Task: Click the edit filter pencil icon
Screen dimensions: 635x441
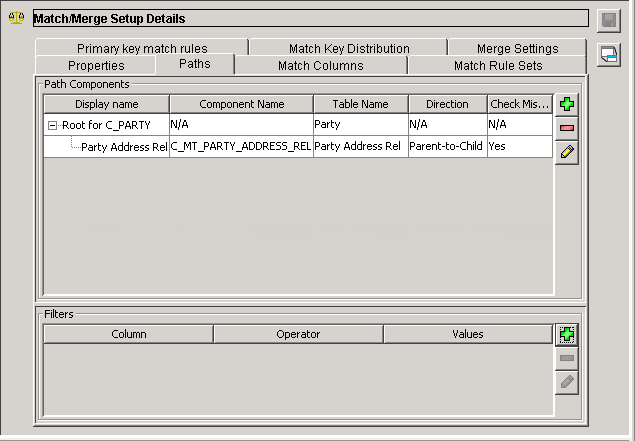Action: (x=567, y=381)
